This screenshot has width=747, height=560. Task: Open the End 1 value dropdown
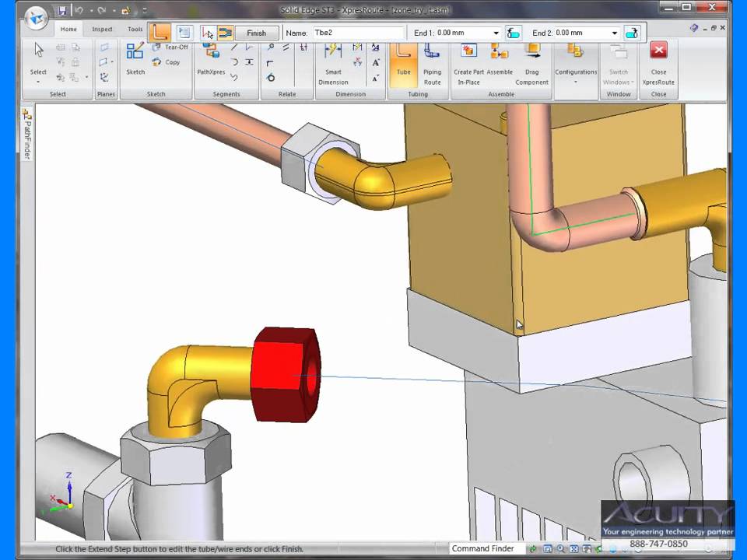coord(496,33)
